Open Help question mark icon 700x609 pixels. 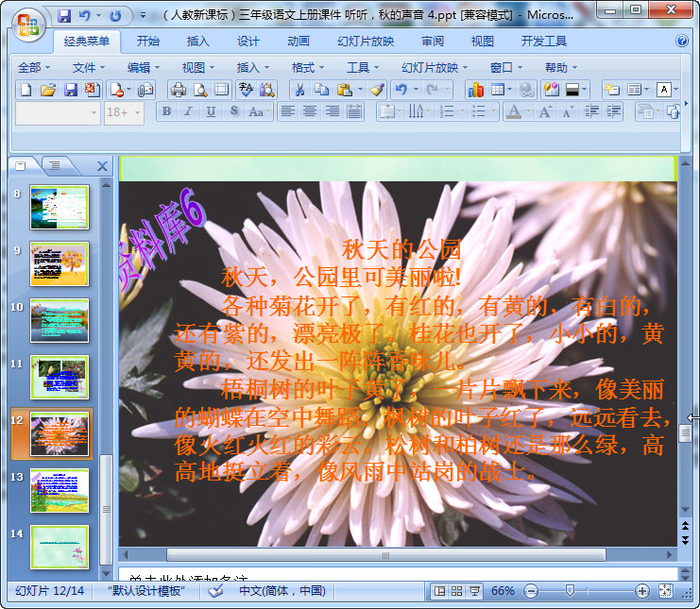(682, 41)
